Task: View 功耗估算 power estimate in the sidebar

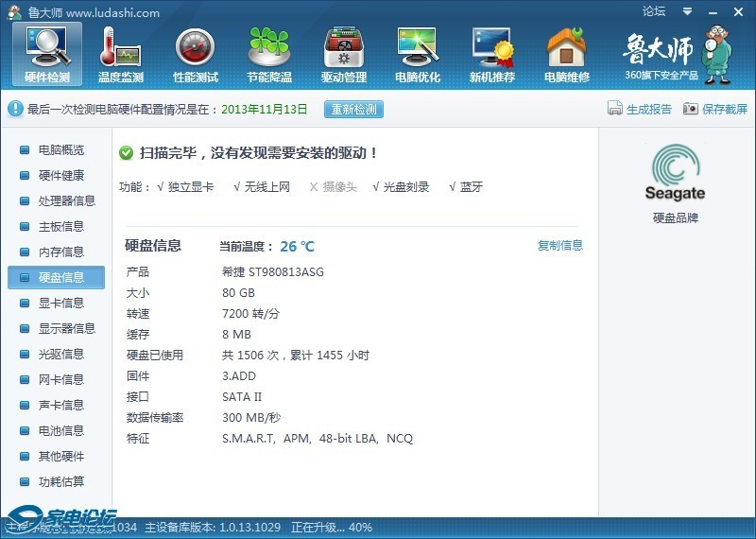Action: (x=60, y=482)
